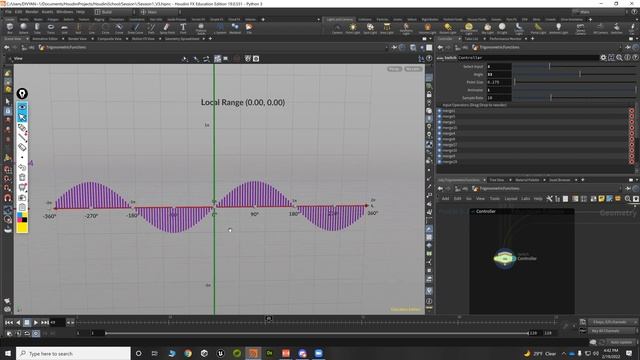Screen dimensions: 640x360
Task: Open network editor Layout menu
Action: [511, 199]
